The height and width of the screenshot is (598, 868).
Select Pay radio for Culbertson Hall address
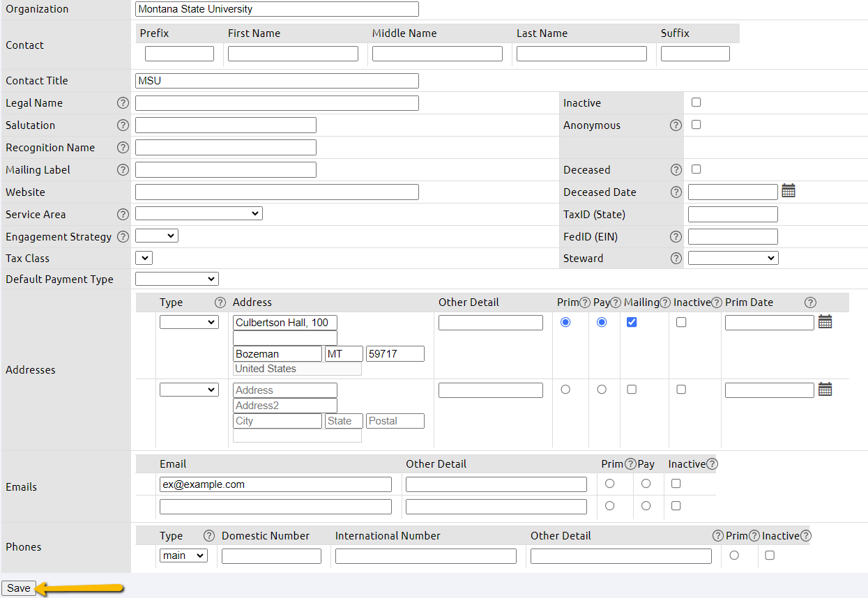(602, 322)
